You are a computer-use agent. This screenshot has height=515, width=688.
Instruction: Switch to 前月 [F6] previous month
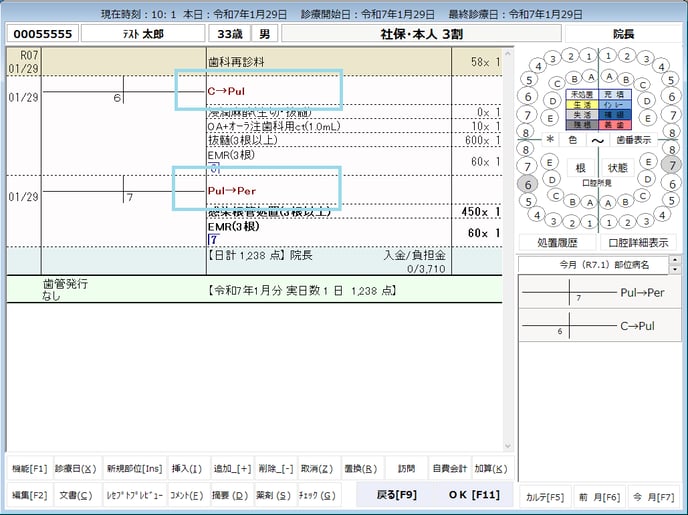(x=599, y=496)
